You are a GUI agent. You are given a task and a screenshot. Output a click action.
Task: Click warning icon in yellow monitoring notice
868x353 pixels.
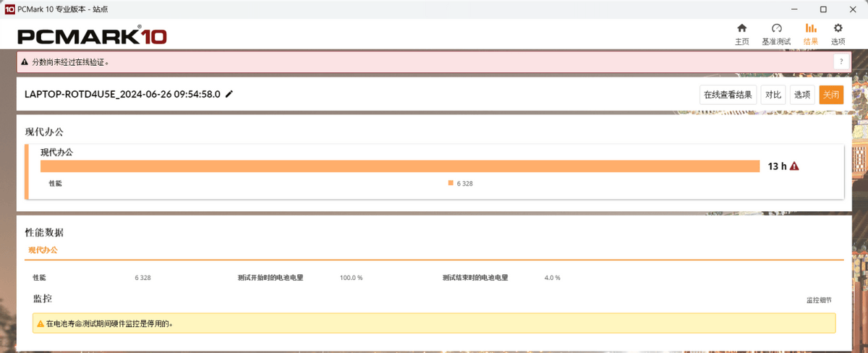[41, 323]
